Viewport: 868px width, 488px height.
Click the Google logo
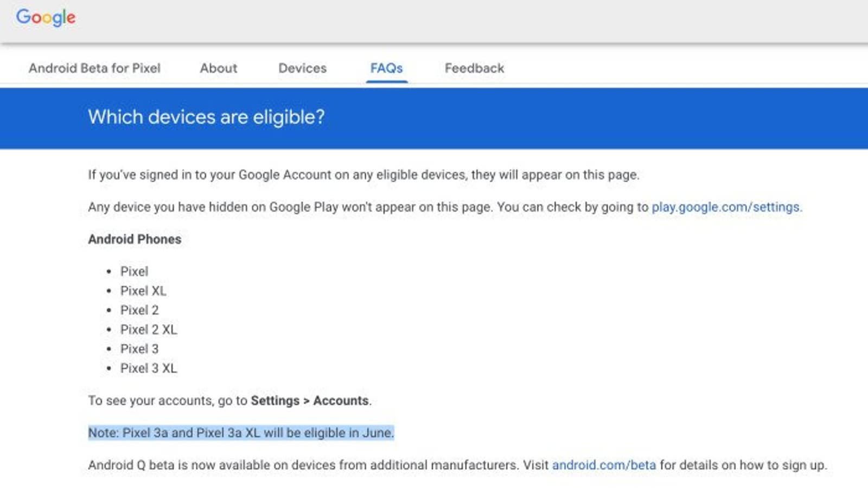pos(46,17)
